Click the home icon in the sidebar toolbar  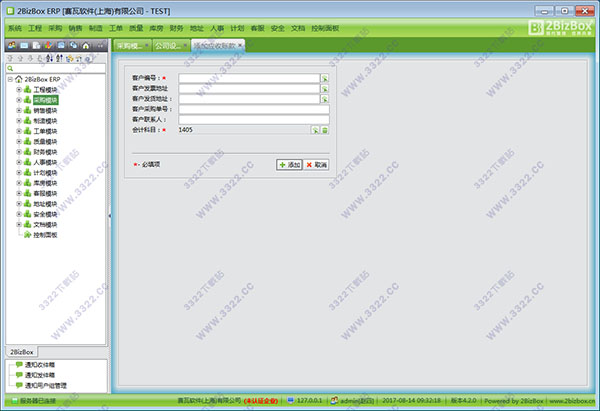(x=86, y=46)
